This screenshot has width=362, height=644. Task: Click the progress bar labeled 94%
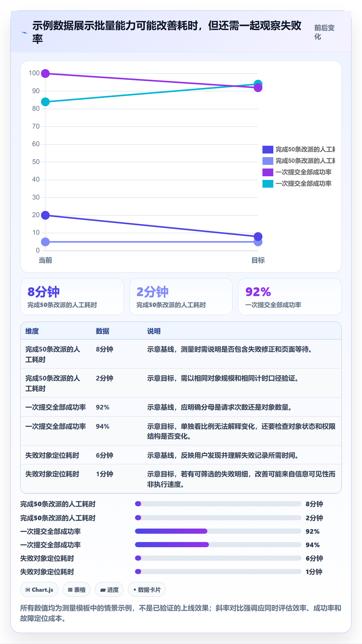(218, 545)
